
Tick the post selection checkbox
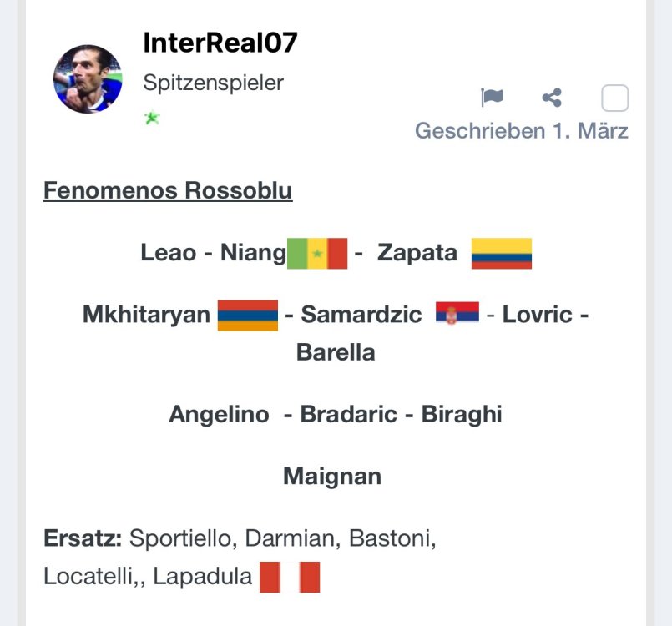pos(614,98)
